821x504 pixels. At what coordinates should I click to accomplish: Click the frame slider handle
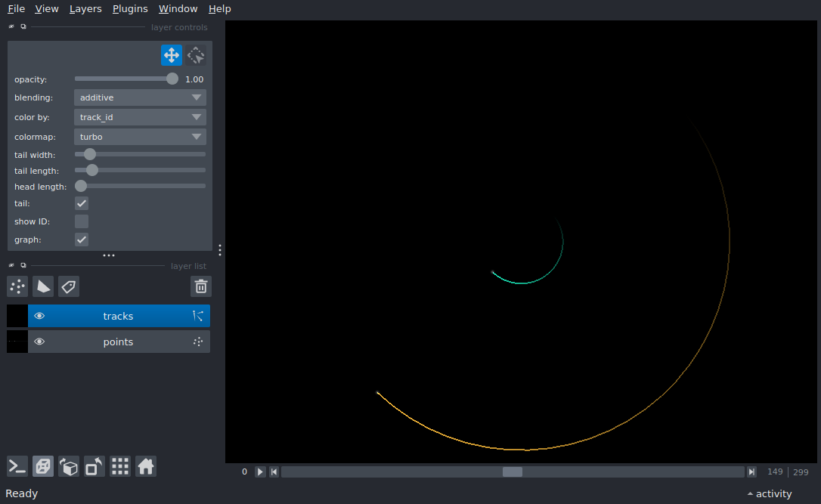pyautogui.click(x=513, y=472)
